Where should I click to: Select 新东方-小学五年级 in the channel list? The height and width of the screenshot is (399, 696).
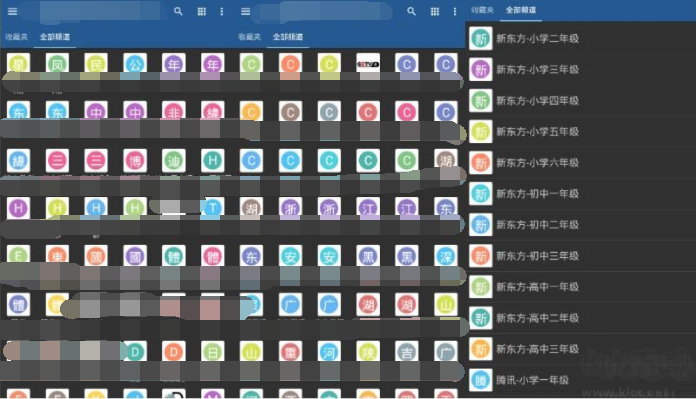[581, 131]
